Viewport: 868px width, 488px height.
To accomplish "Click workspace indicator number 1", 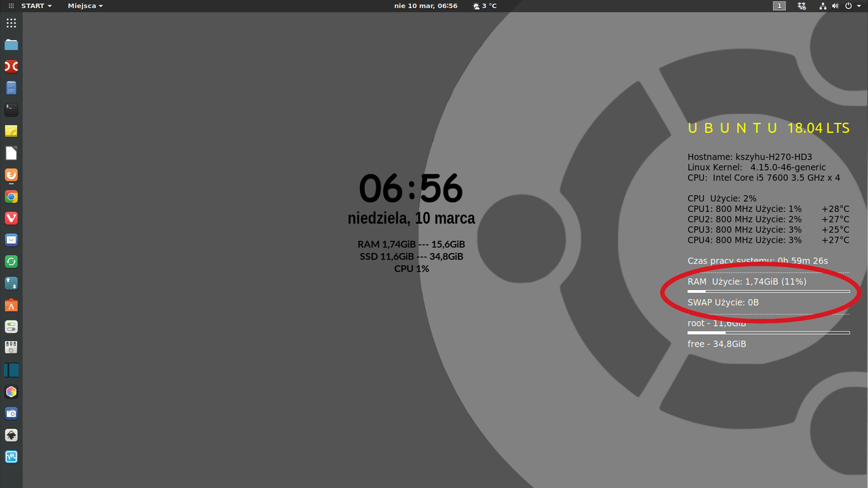I will [779, 5].
